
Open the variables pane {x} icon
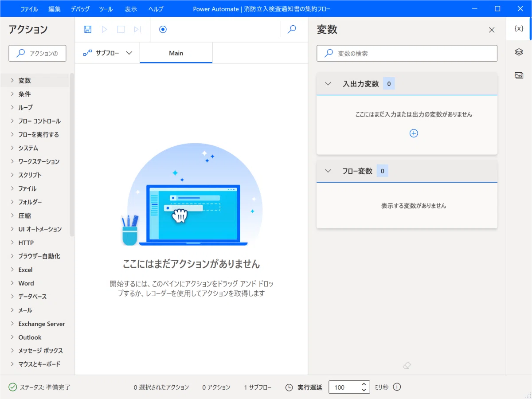pyautogui.click(x=519, y=28)
